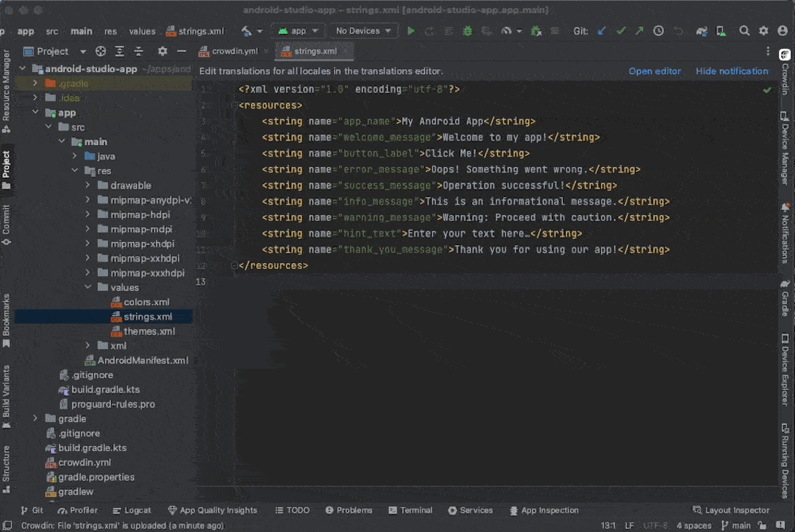Click the Open editor link

pyautogui.click(x=654, y=71)
